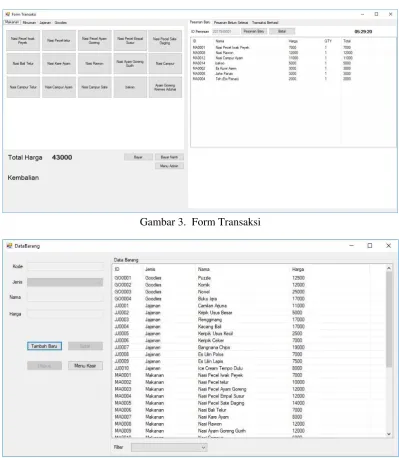This screenshot has width=399, height=458.
Task: Add Nasi Campur menu button
Action: (x=165, y=63)
